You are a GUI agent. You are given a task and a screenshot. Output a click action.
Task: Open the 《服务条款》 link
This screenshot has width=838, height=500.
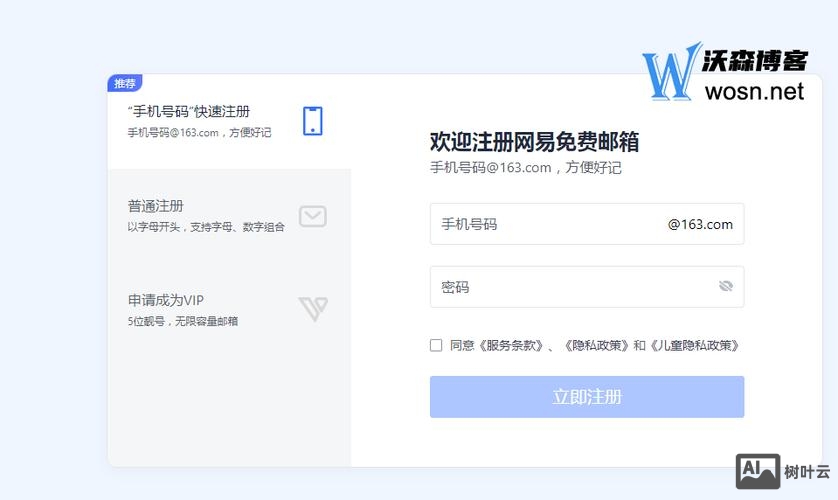(510, 346)
